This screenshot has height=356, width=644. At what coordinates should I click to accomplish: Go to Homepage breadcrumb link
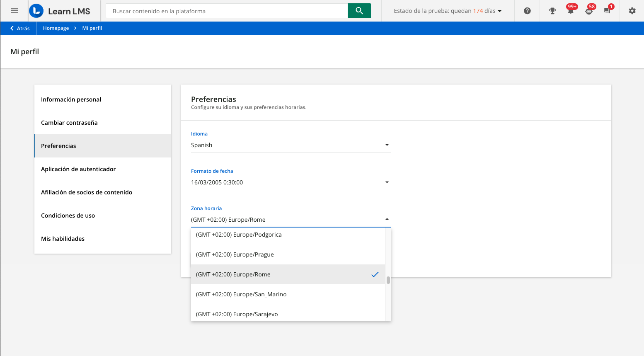click(56, 28)
